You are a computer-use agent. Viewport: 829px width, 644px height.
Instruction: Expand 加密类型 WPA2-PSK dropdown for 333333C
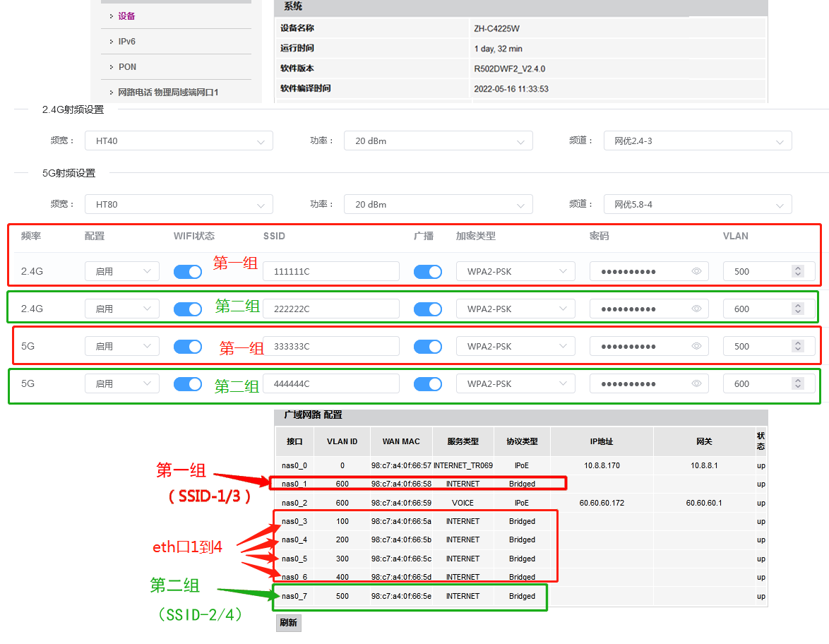tap(515, 346)
